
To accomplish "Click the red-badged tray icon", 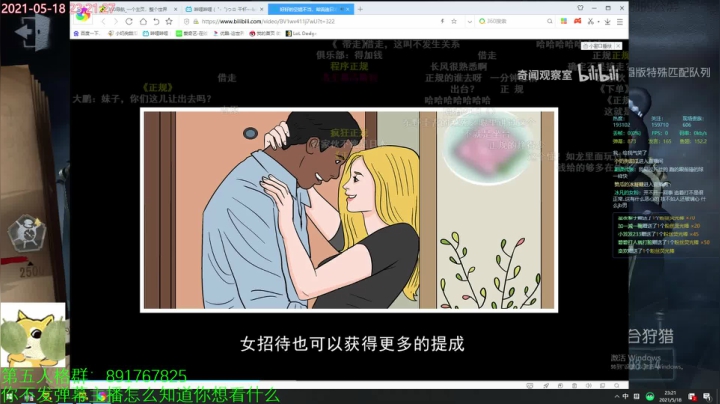I will coord(692,396).
